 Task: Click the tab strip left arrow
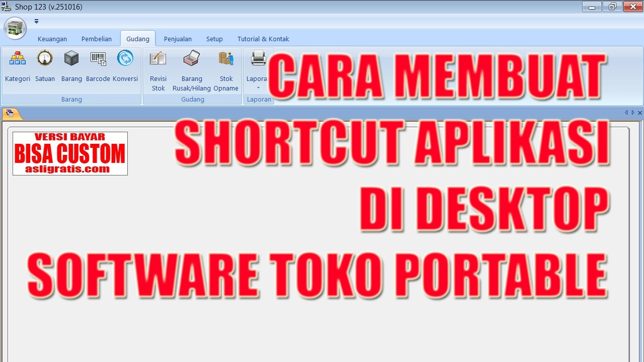click(626, 113)
